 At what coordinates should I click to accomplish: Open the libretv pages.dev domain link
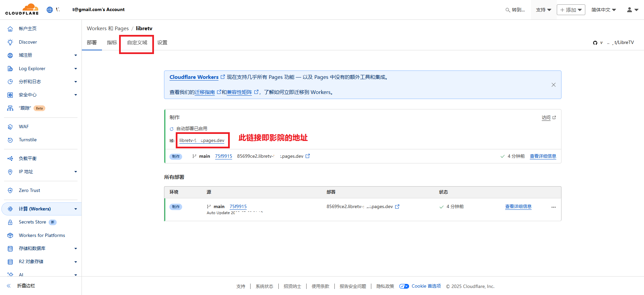[202, 140]
